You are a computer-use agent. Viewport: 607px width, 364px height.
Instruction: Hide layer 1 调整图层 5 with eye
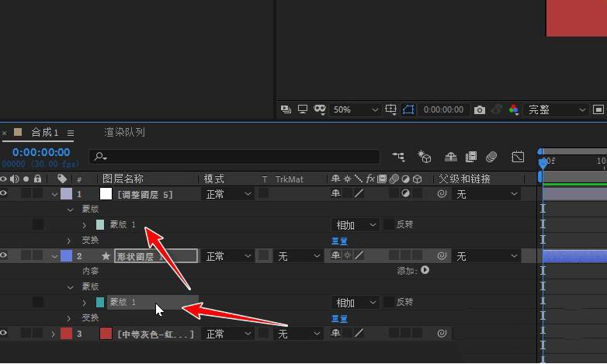pos(3,193)
